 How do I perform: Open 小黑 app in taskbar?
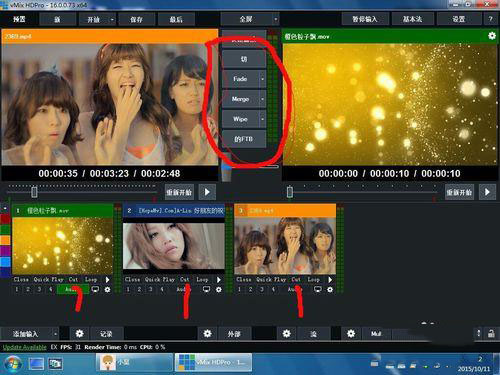[x=134, y=362]
